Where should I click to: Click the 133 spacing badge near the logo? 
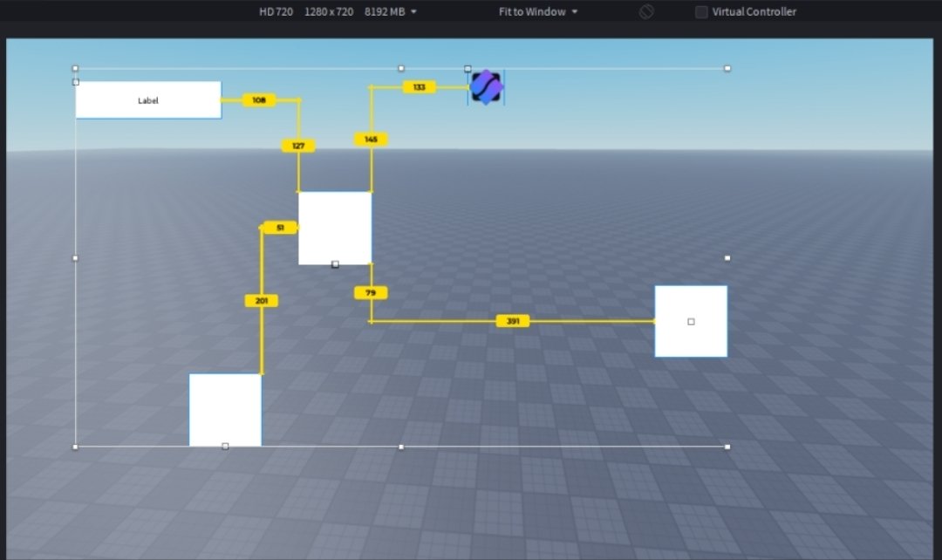pos(420,86)
